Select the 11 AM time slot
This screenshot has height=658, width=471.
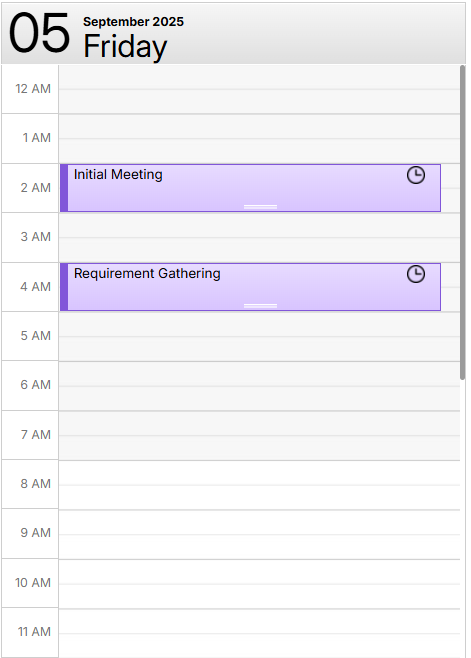[259, 633]
